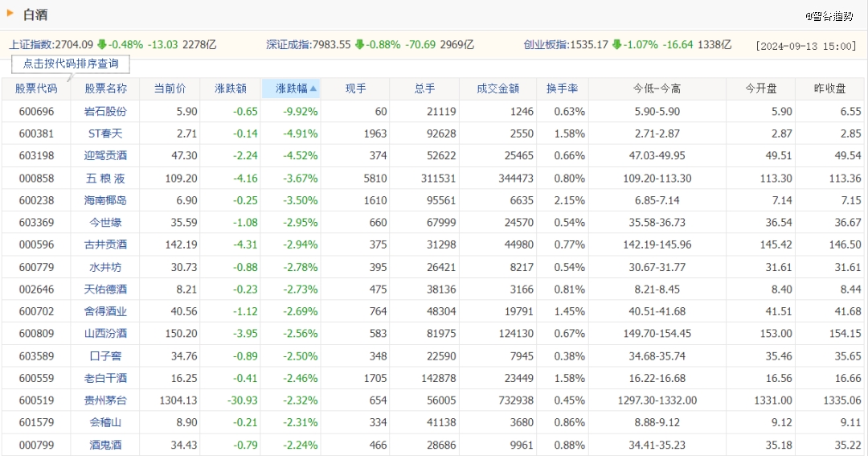This screenshot has width=868, height=456.
Task: Open the 深证成指 index link
Action: click(289, 45)
